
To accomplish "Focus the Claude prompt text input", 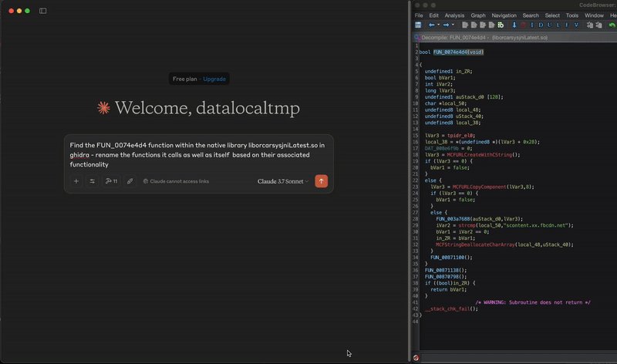I will pos(198,155).
